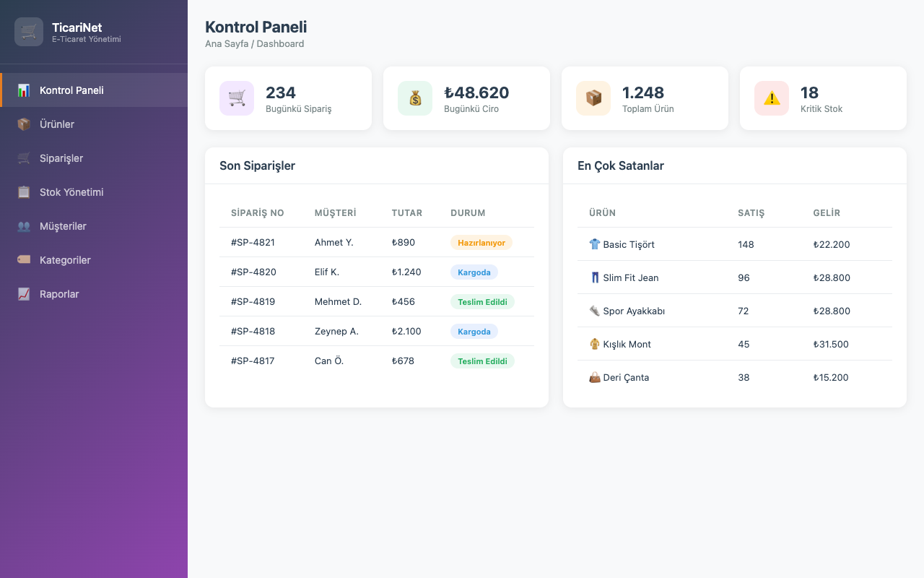Image resolution: width=924 pixels, height=578 pixels.
Task: Click the Bugünkü Sipariş cart icon
Action: click(x=237, y=98)
